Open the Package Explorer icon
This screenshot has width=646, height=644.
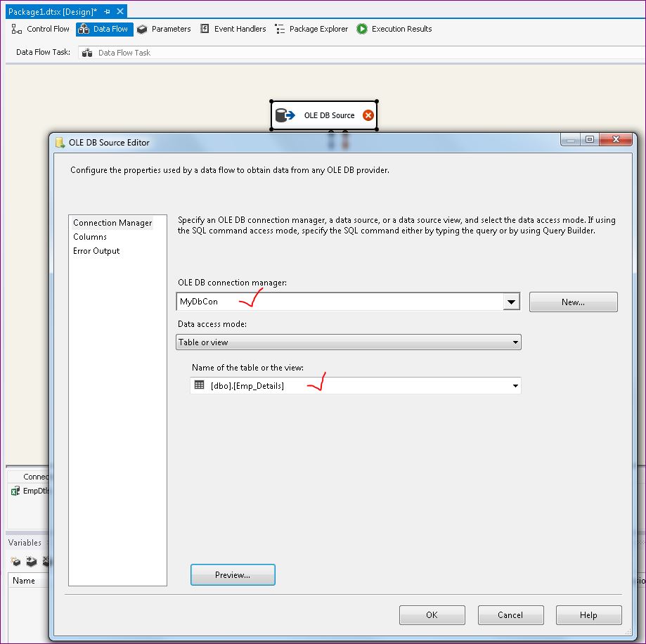coord(279,29)
